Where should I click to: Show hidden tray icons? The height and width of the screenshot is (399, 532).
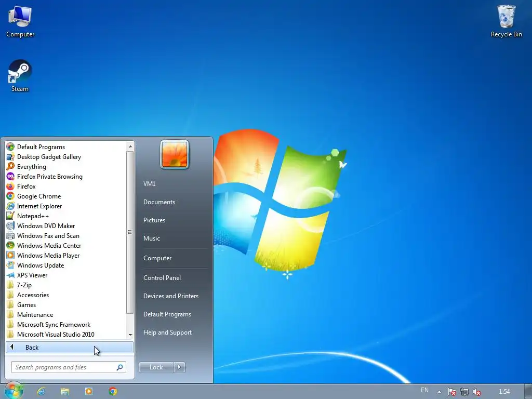439,392
